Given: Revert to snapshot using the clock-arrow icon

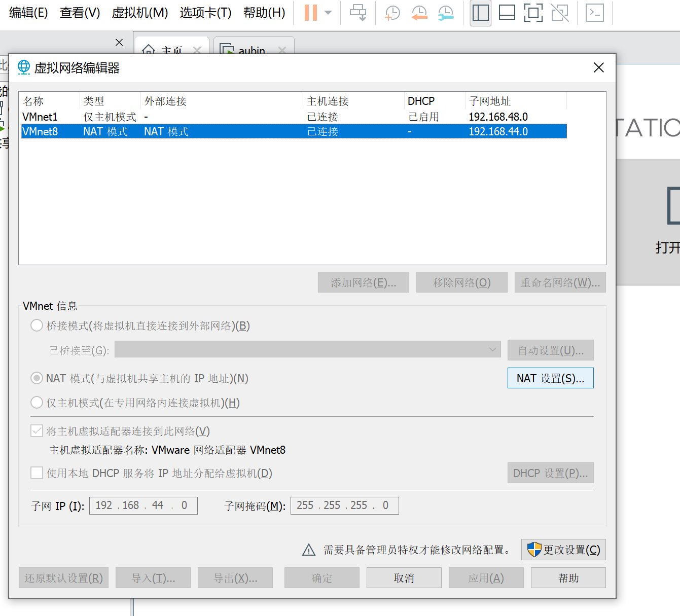Looking at the screenshot, I should 419,13.
